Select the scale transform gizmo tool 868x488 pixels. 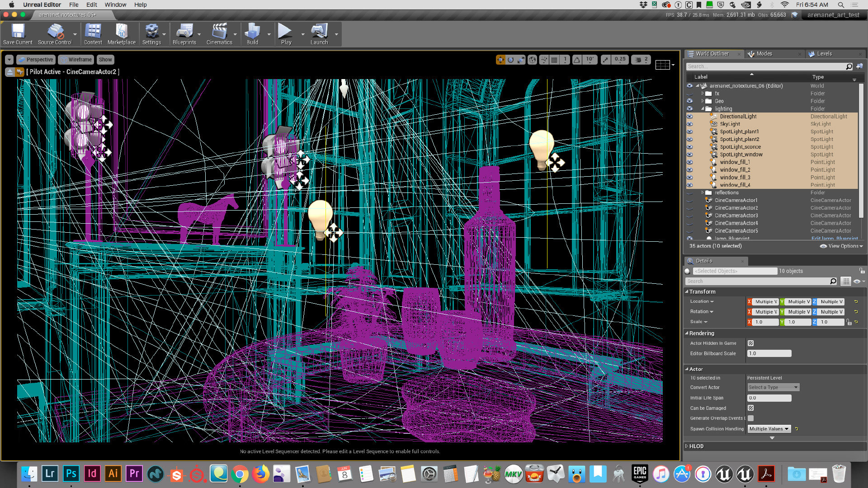point(521,60)
